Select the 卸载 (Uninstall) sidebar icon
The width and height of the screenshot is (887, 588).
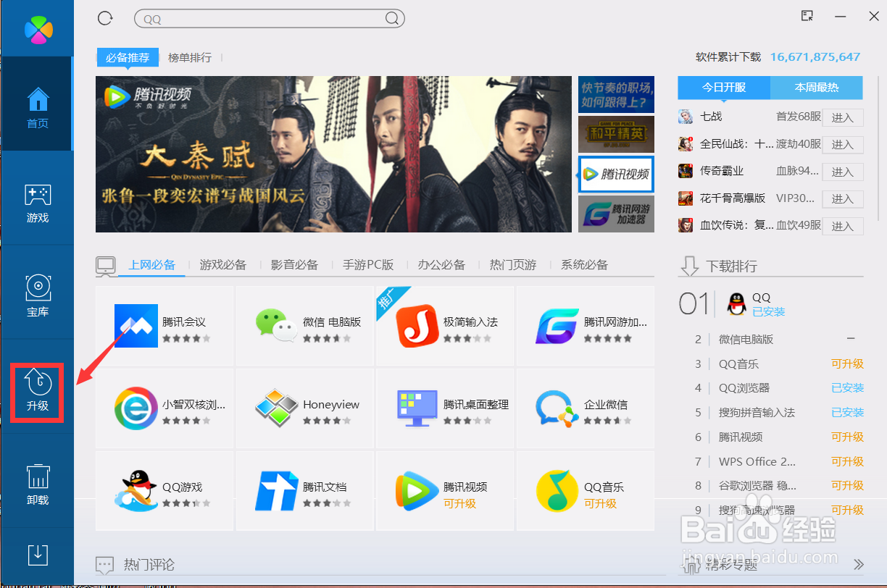(37, 480)
